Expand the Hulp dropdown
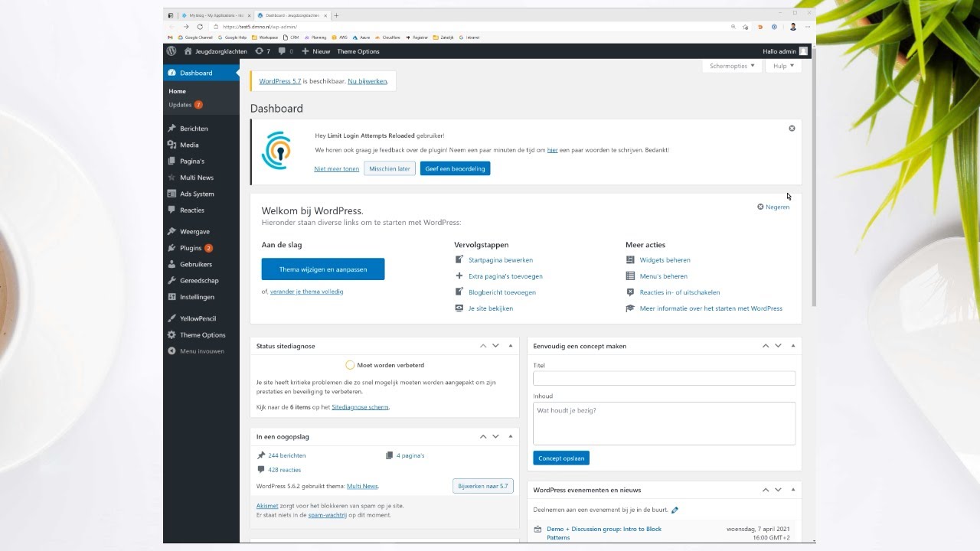Screen dimensions: 980x551 783,66
